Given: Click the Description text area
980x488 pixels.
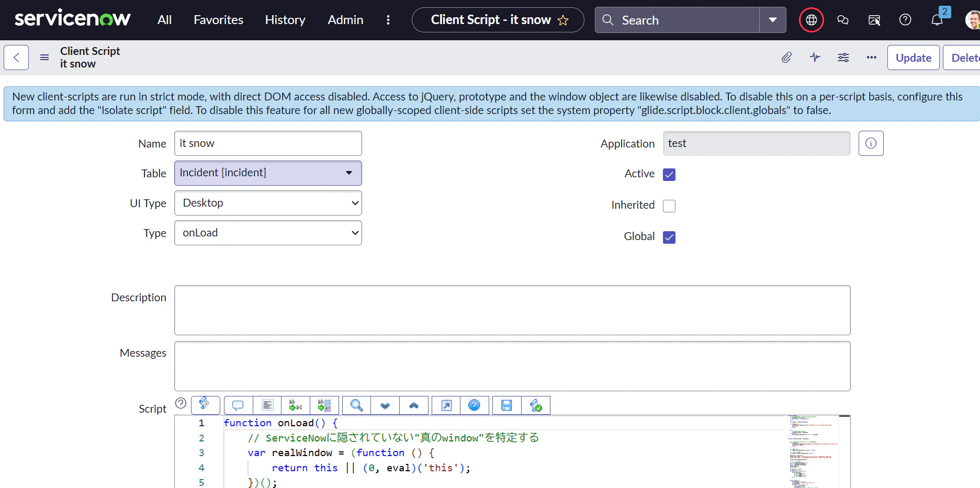Looking at the screenshot, I should (x=512, y=310).
